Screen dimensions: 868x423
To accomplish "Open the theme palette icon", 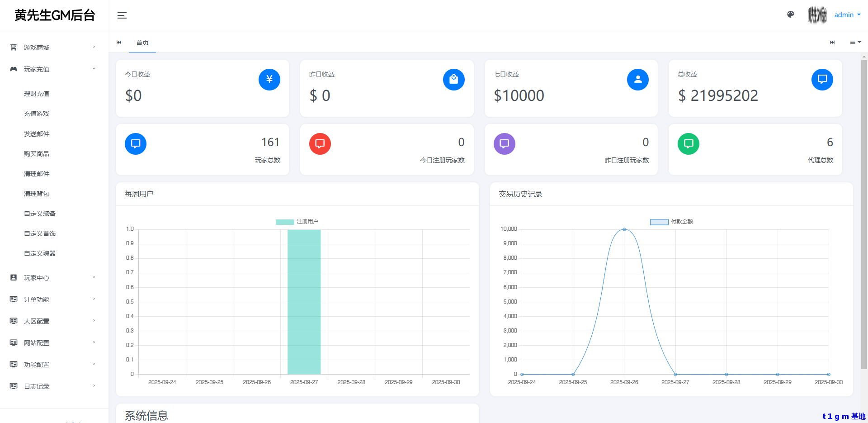I will [x=790, y=14].
